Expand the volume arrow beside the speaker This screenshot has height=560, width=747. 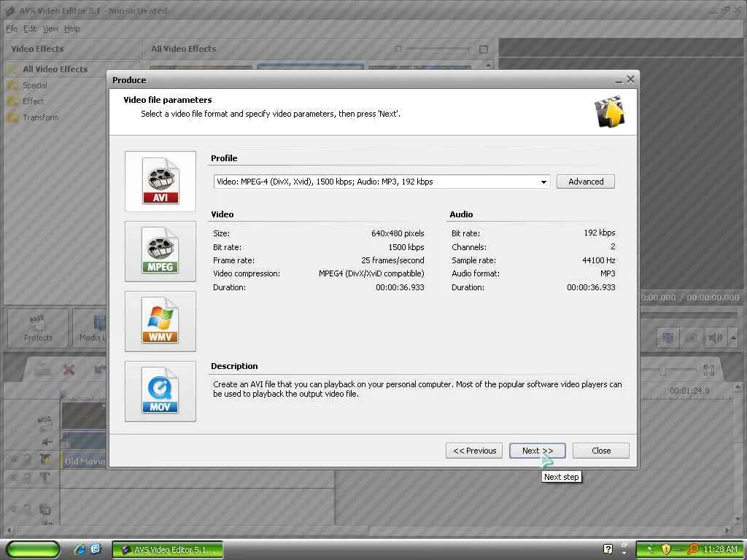coord(733,338)
